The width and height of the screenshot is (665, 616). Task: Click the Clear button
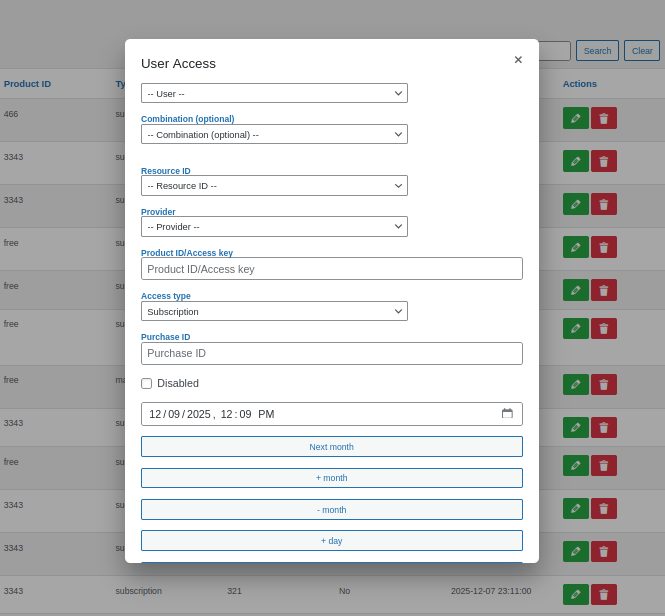[x=642, y=51]
